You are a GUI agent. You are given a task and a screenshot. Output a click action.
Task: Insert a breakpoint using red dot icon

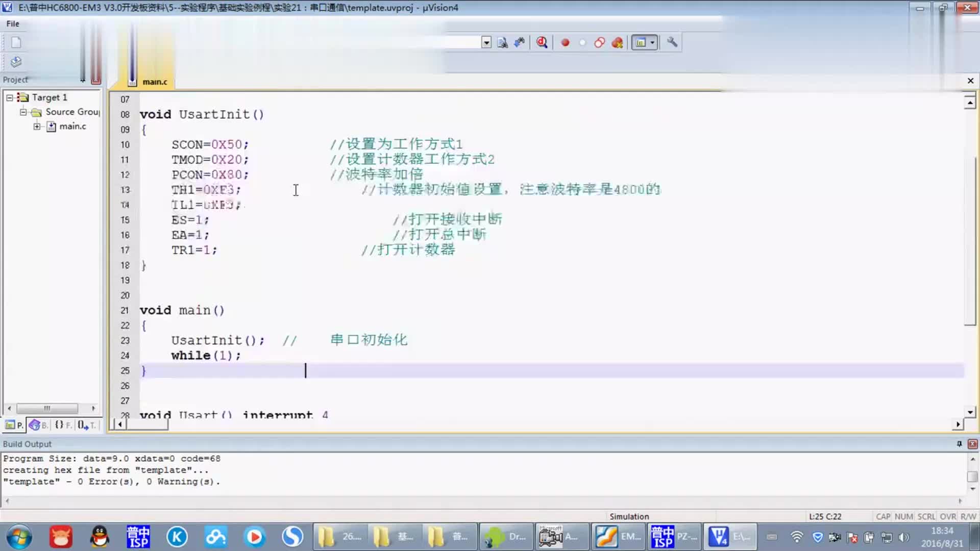click(565, 43)
